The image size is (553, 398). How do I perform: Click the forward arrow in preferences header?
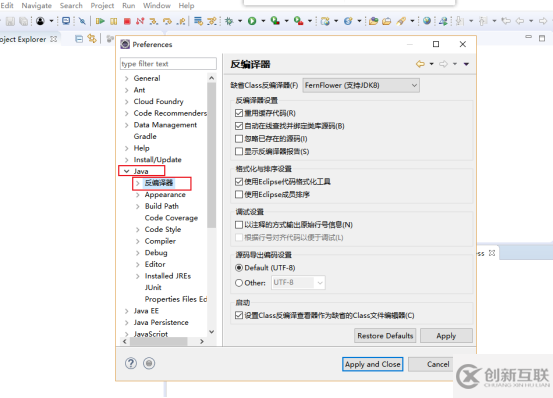coord(443,64)
